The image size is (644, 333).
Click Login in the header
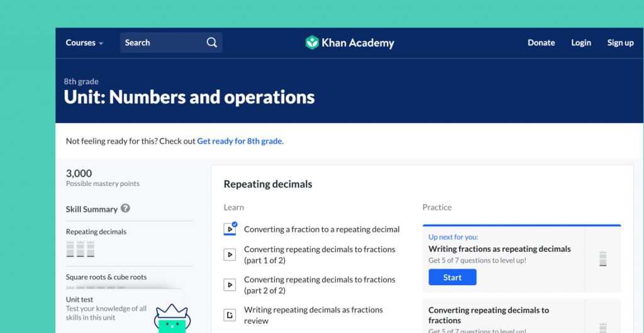[x=581, y=43]
